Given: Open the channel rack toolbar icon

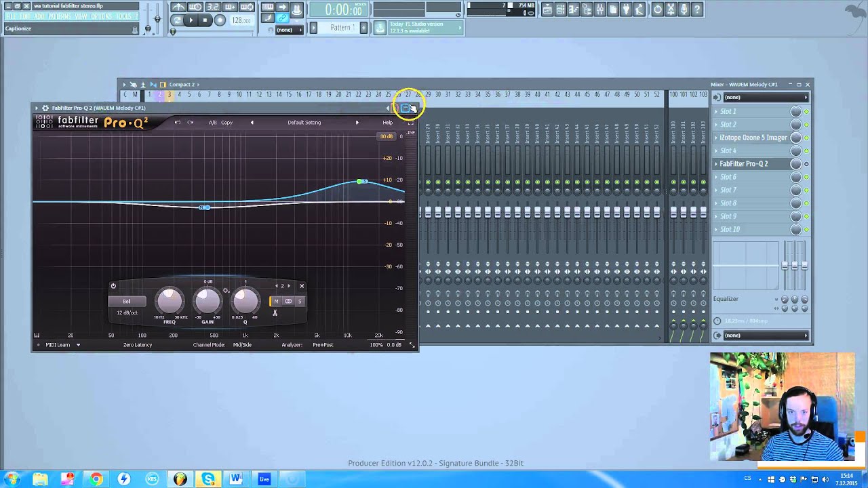Looking at the screenshot, I should [x=560, y=9].
